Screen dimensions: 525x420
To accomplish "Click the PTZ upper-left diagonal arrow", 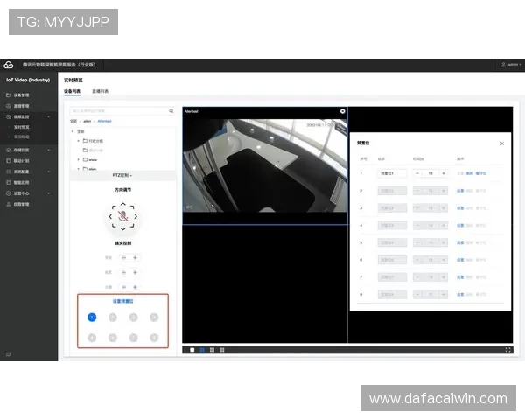I will tap(114, 207).
